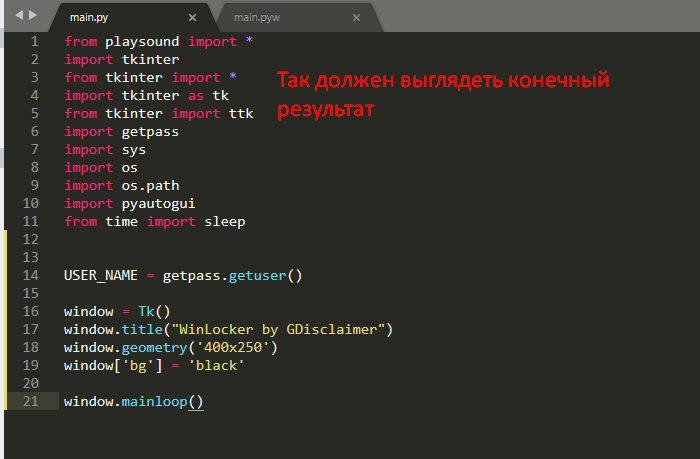Place cursor on 'sys' in line 7

133,150
